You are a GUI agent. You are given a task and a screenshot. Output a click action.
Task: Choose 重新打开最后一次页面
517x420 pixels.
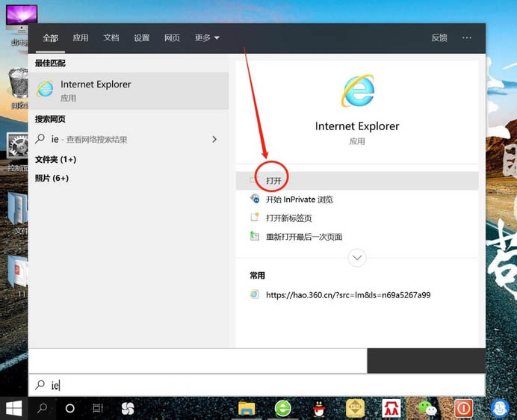tap(357, 237)
